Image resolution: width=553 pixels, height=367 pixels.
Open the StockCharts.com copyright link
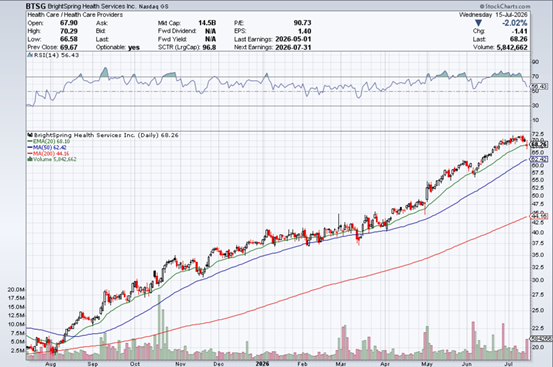(505, 6)
